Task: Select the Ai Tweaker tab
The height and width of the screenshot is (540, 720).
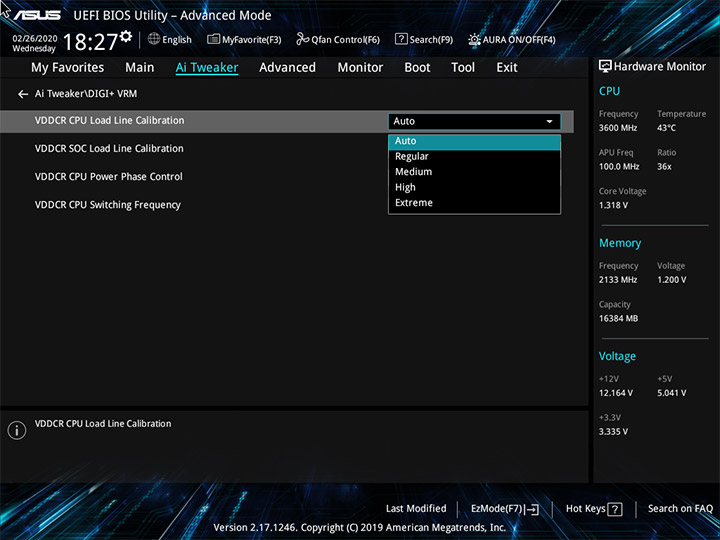Action: [207, 68]
